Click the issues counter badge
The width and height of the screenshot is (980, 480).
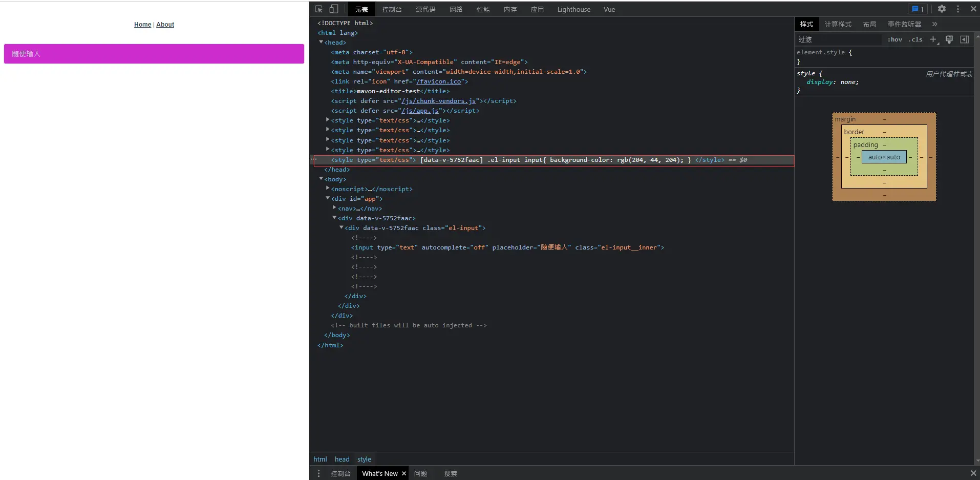(918, 9)
